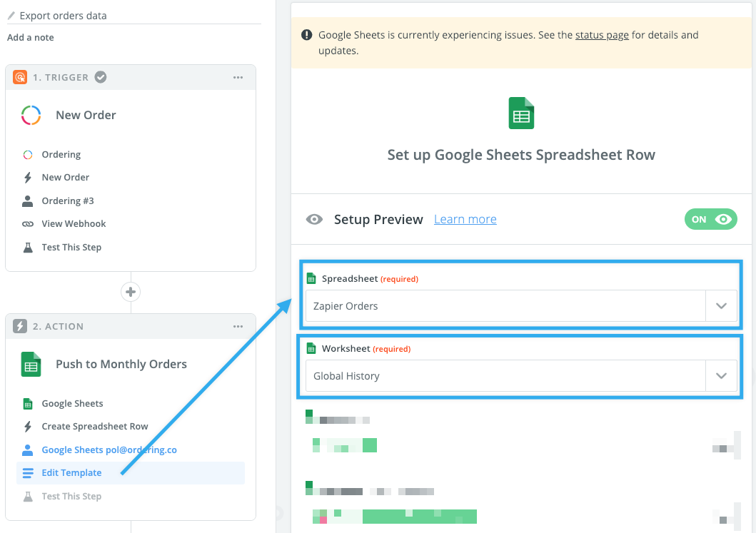Click the warning exclamation icon in the banner
The image size is (756, 533).
coord(307,35)
